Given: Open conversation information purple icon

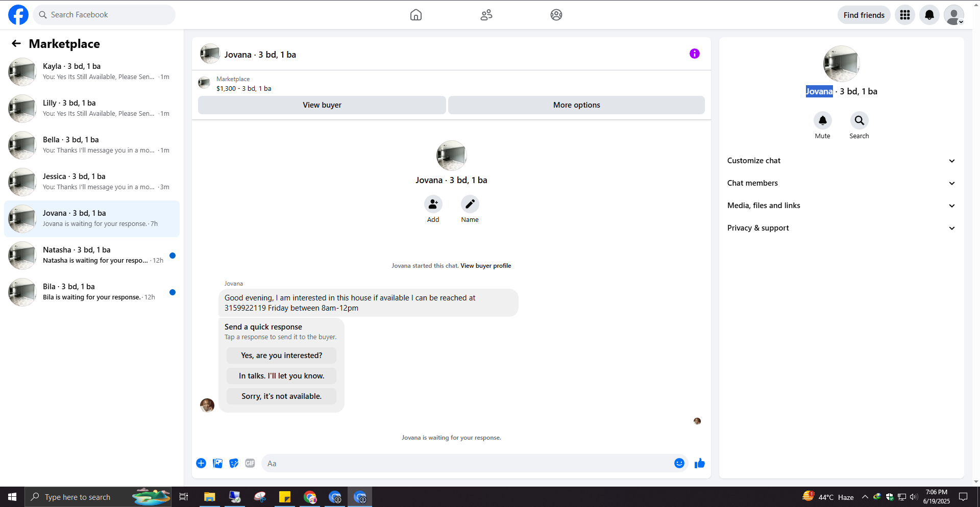Looking at the screenshot, I should [695, 54].
